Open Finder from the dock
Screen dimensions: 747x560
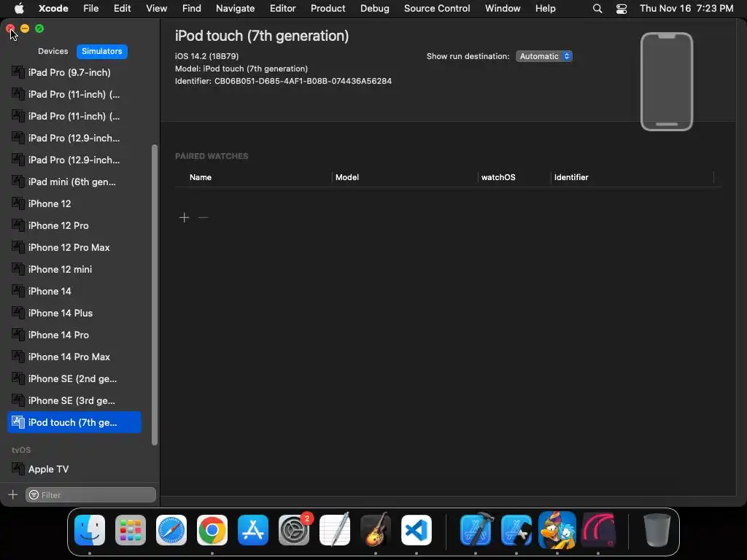pyautogui.click(x=90, y=530)
